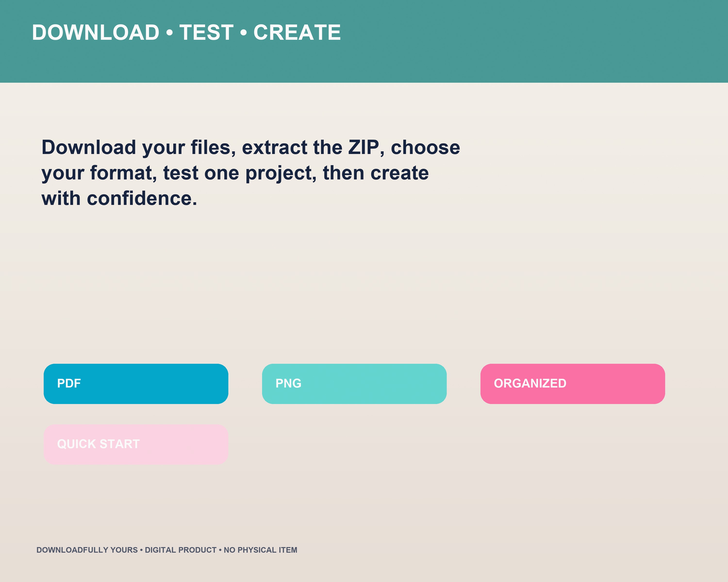Click the blue PDF button
Viewport: 728px width, 582px height.
point(136,384)
